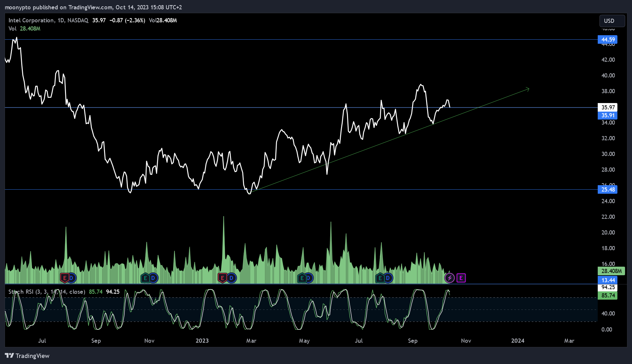Click the dividend D marker near Nov 2022

pyautogui.click(x=153, y=278)
